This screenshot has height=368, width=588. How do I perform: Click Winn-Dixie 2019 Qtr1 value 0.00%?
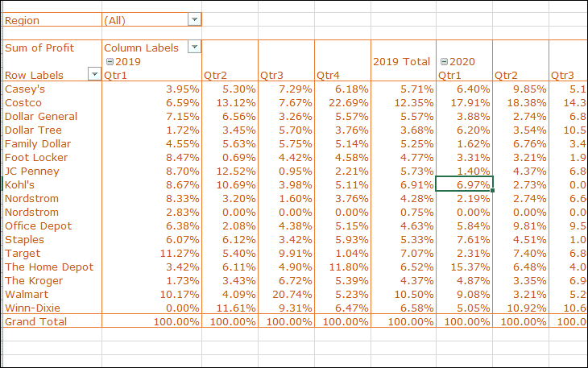point(151,308)
